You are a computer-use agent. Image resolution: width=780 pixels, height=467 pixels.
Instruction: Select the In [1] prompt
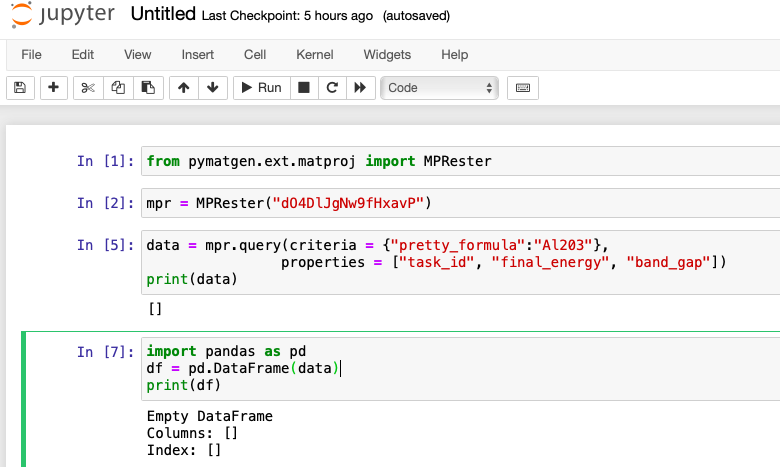click(x=105, y=161)
